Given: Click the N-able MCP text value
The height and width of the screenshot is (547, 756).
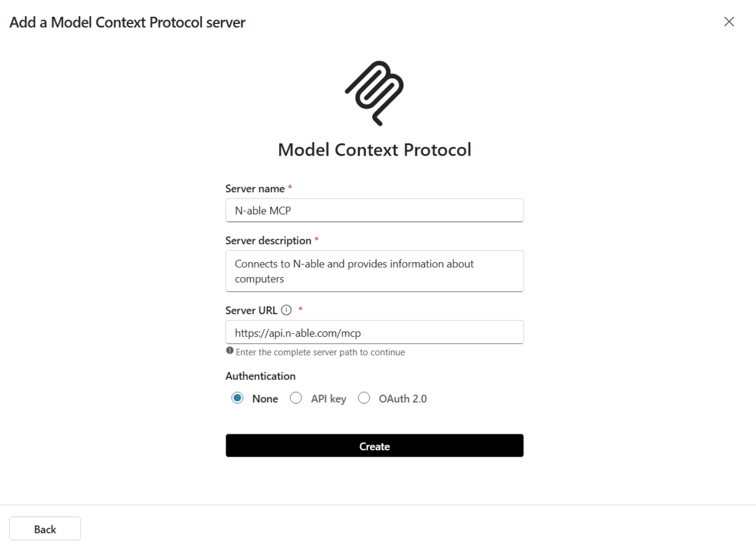Looking at the screenshot, I should point(262,210).
